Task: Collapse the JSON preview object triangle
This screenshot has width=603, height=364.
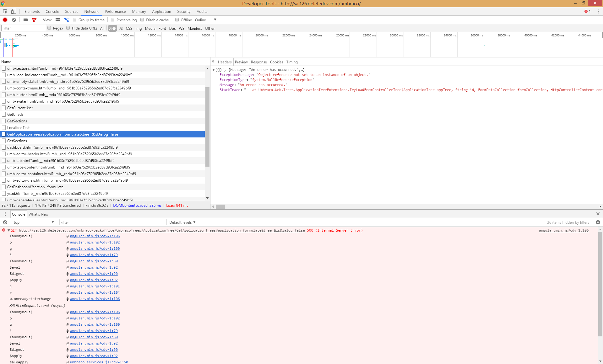Action: pos(214,70)
